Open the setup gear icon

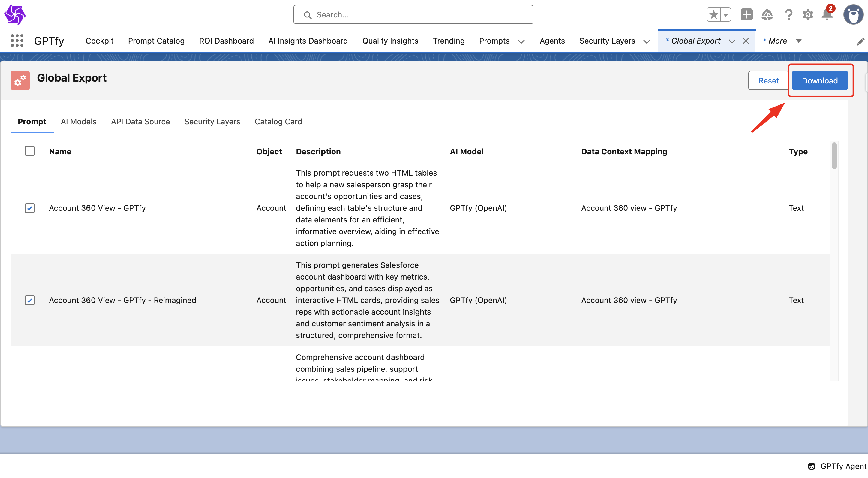808,14
